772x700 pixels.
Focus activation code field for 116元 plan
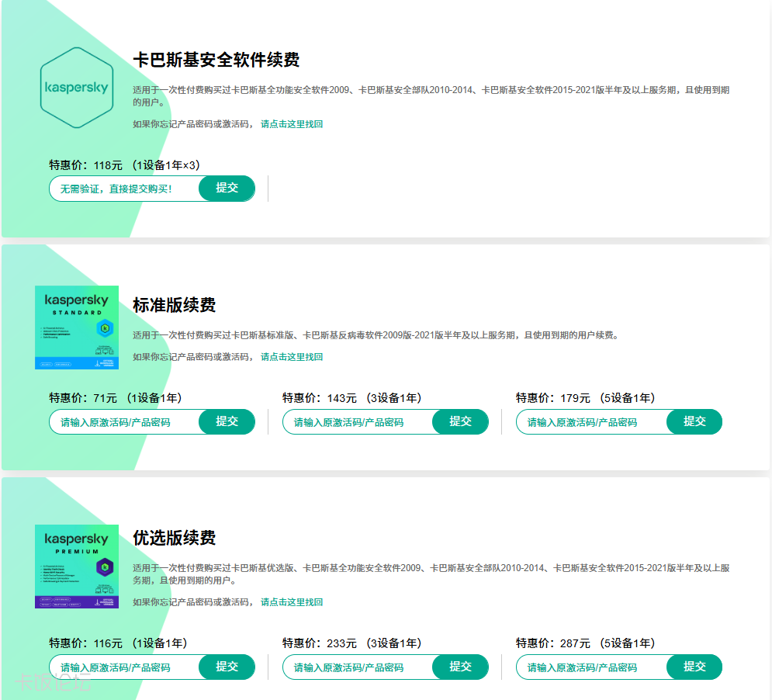124,667
